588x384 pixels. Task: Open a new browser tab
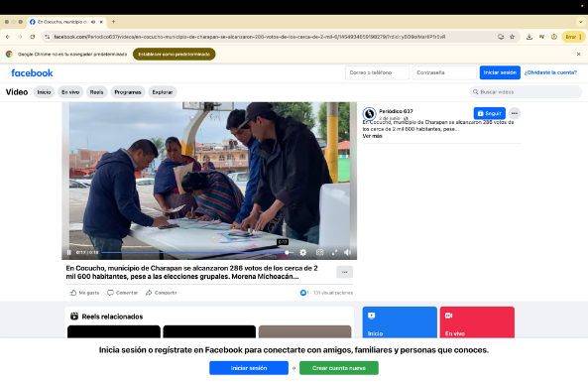[113, 22]
